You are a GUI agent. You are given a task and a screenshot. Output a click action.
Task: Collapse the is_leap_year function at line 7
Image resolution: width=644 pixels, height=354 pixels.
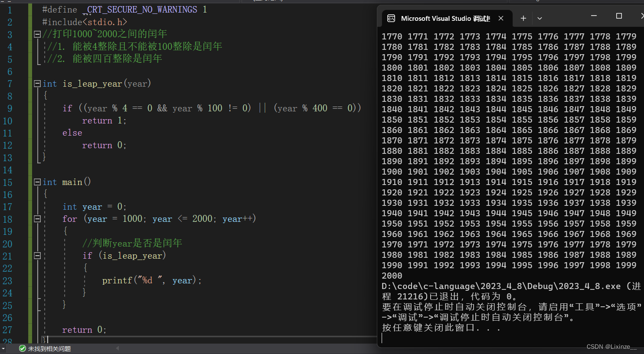37,84
